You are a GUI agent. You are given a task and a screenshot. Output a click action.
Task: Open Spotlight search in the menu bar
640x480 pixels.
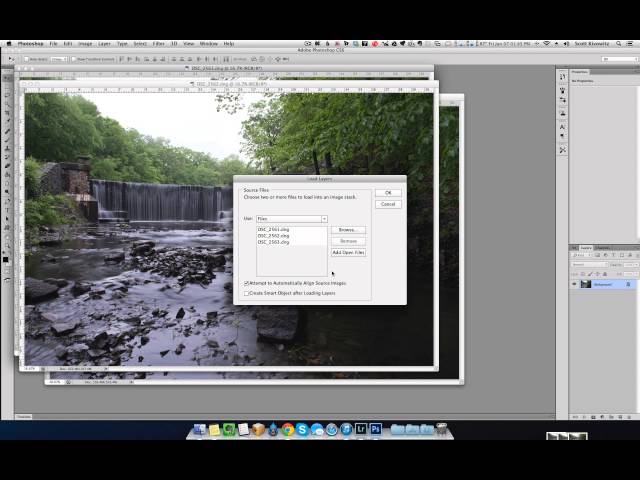pyautogui.click(x=619, y=44)
